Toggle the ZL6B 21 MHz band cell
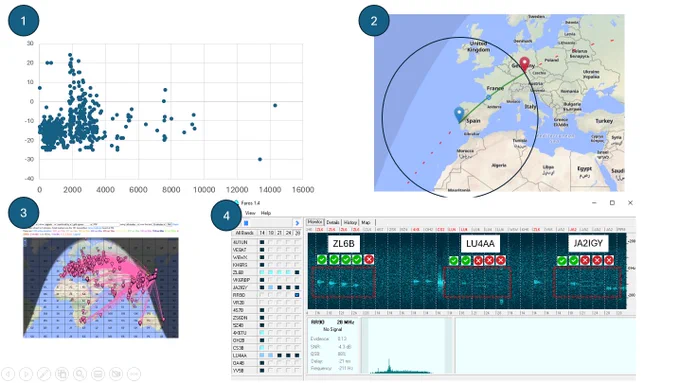This screenshot has width=680, height=383. pos(279,272)
